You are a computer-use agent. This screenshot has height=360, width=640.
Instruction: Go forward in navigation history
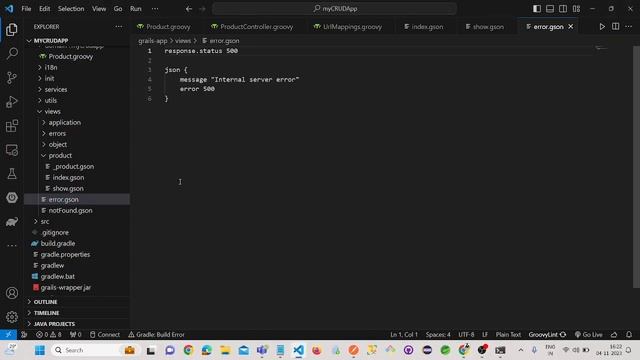pyautogui.click(x=202, y=9)
